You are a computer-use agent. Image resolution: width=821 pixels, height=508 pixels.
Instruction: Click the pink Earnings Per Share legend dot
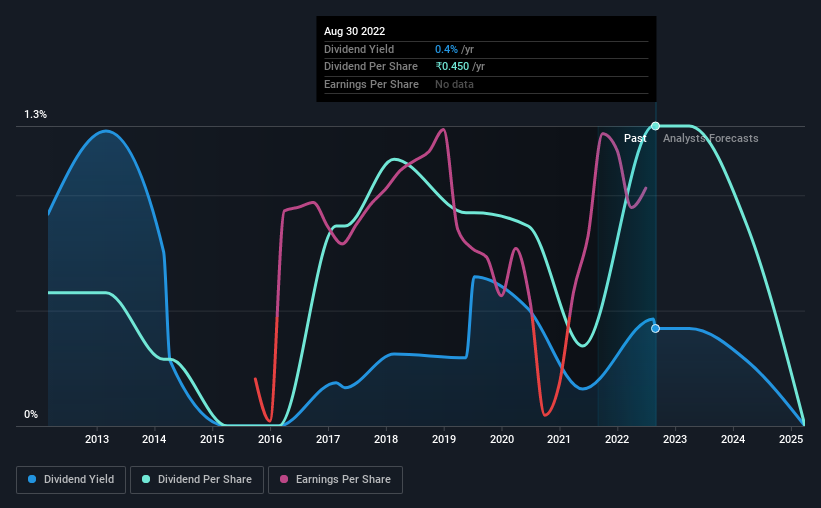click(284, 479)
